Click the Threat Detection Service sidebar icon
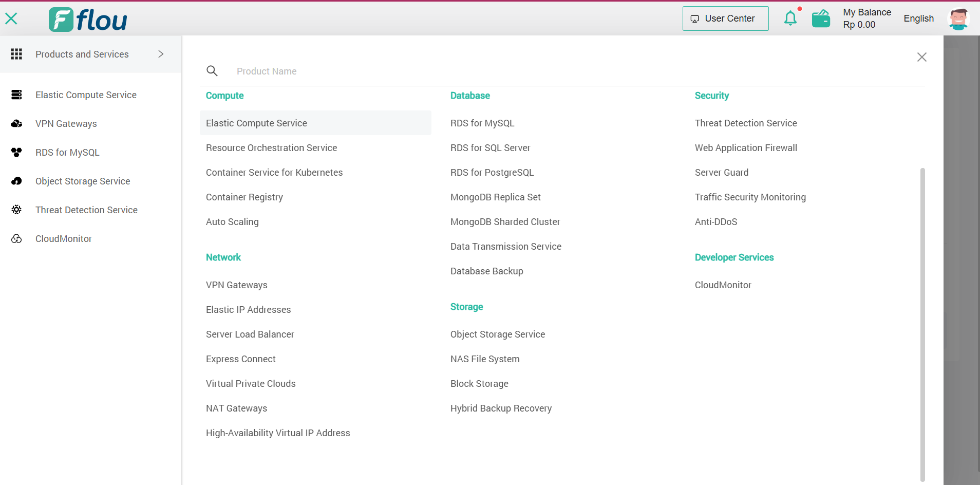 point(16,210)
